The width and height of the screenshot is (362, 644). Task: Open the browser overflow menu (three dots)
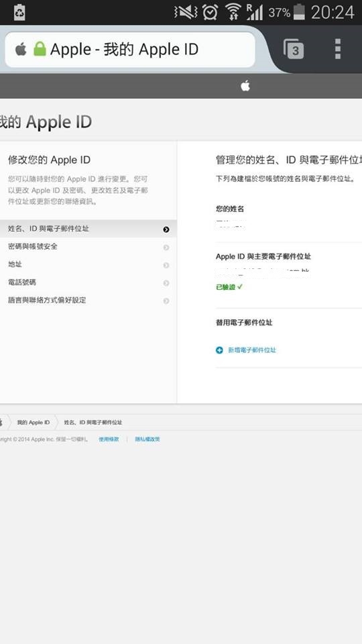(338, 49)
